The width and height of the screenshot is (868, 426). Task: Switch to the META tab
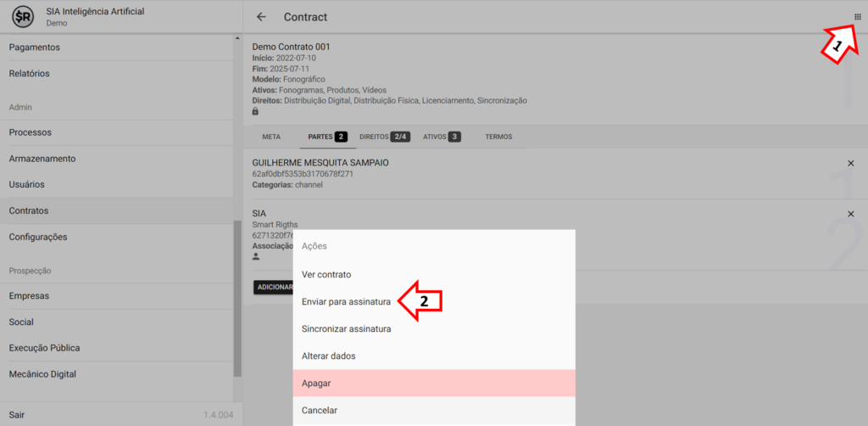point(271,137)
